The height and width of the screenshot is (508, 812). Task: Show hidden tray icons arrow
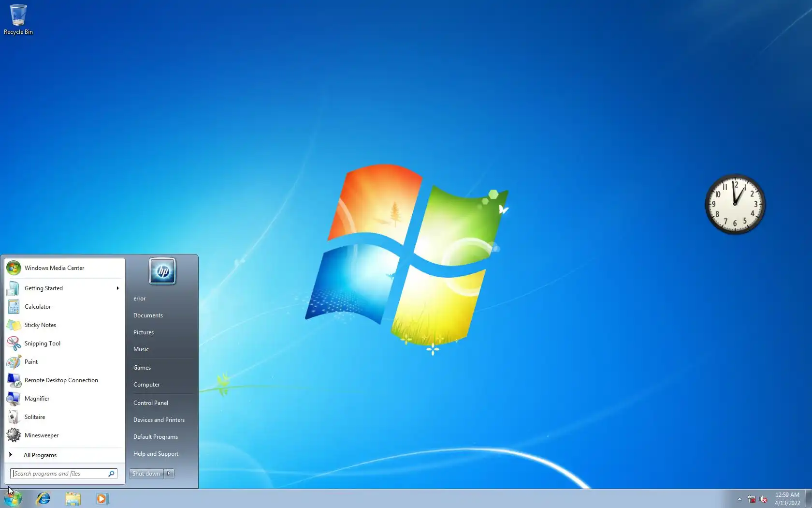point(739,499)
